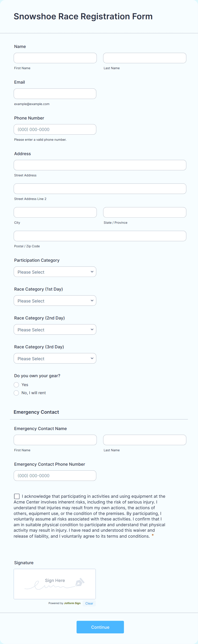Viewport: 198px width, 644px height.
Task: Click the State / Province field
Action: [145, 212]
